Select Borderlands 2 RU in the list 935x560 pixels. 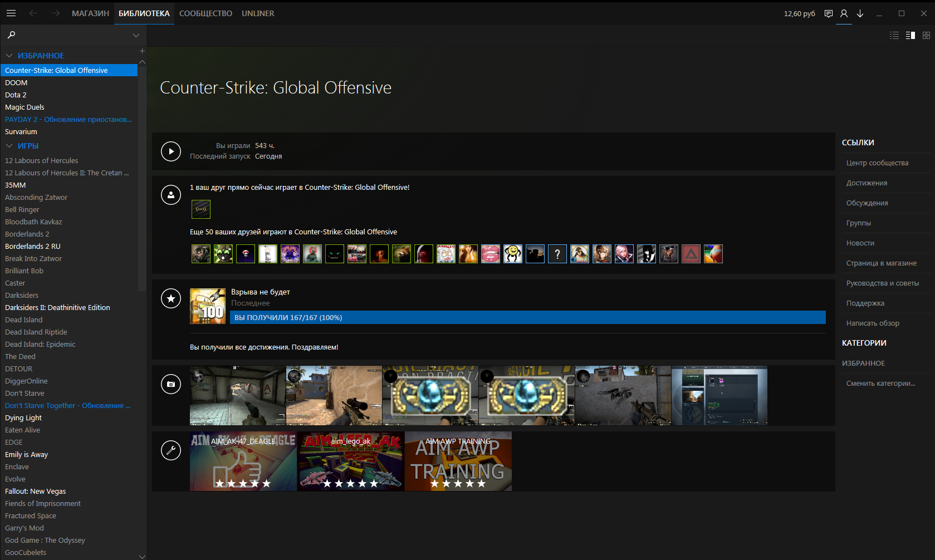point(69,246)
